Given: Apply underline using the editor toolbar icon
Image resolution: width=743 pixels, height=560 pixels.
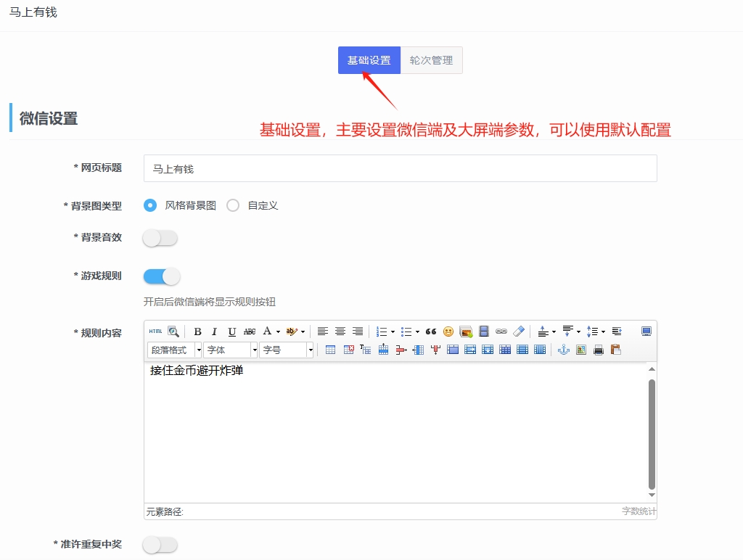Looking at the screenshot, I should 231,332.
